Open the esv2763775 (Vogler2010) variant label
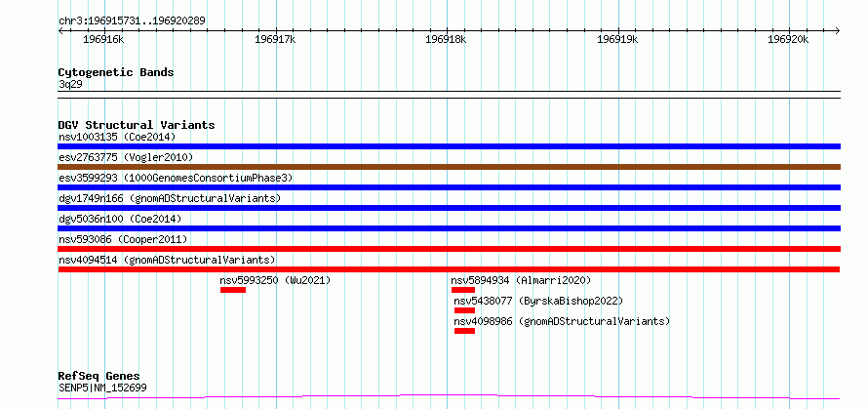The width and height of the screenshot is (868, 409). point(126,157)
